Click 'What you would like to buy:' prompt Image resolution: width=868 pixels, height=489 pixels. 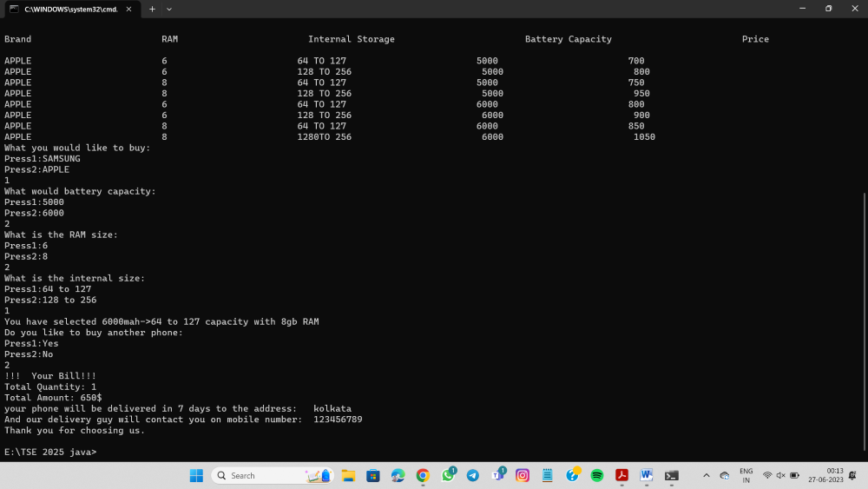point(77,148)
